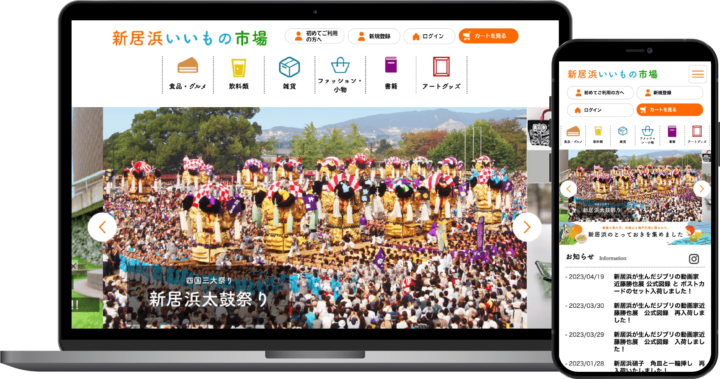
Task: Open アートグッズ frame category on laptop
Action: click(441, 75)
